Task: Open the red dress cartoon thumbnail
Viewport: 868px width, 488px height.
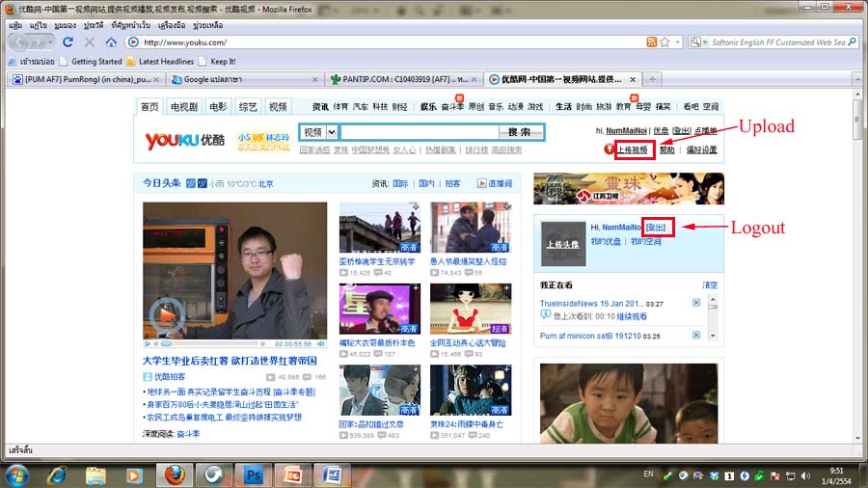Action: pos(471,310)
